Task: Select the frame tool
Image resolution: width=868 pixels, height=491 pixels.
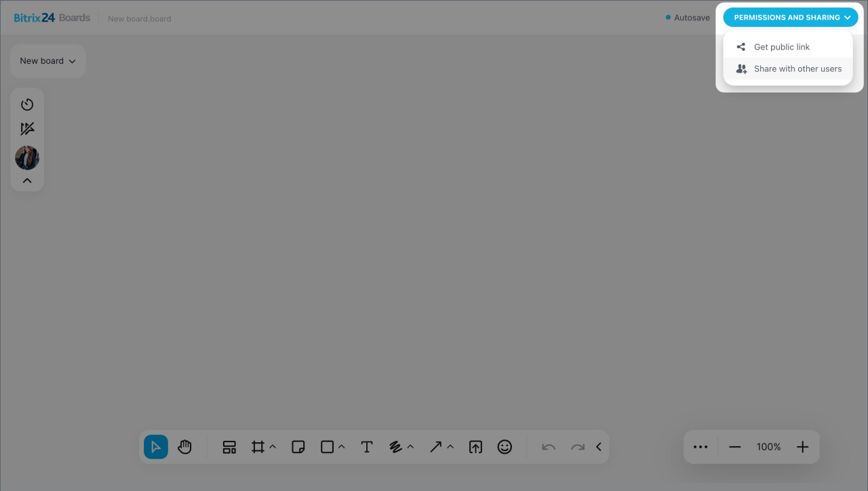Action: tap(258, 447)
